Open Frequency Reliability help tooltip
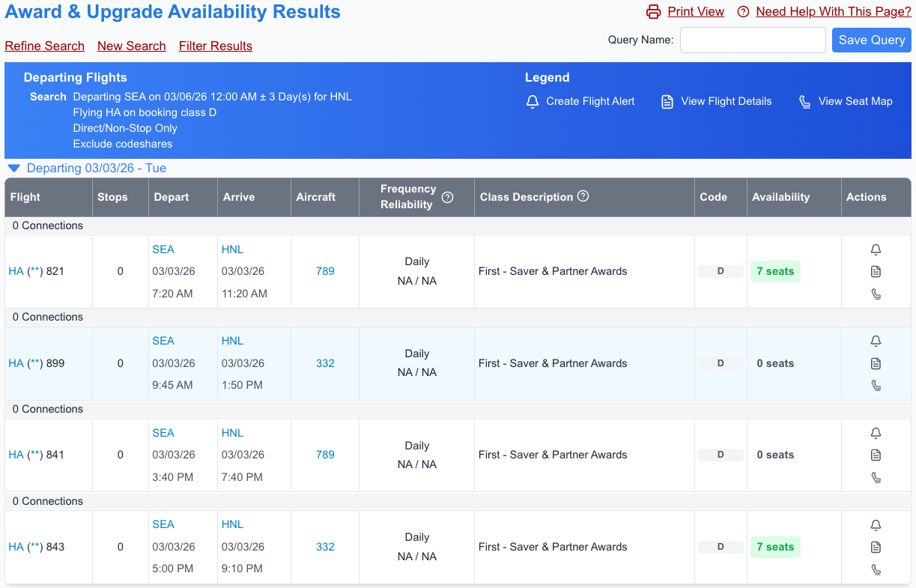916x588 pixels. pos(447,197)
